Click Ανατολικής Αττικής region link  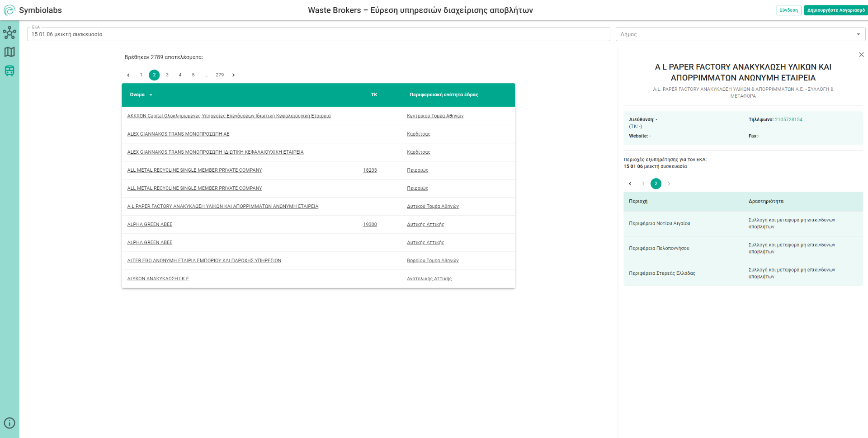coord(429,279)
